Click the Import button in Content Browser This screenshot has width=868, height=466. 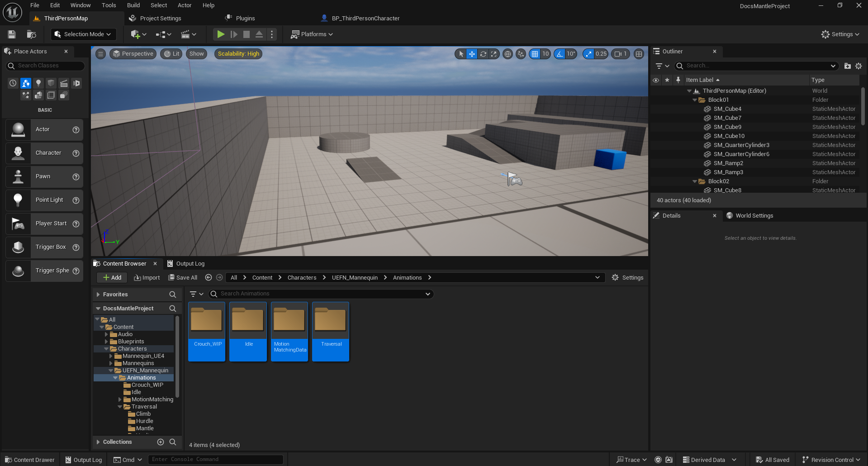147,278
